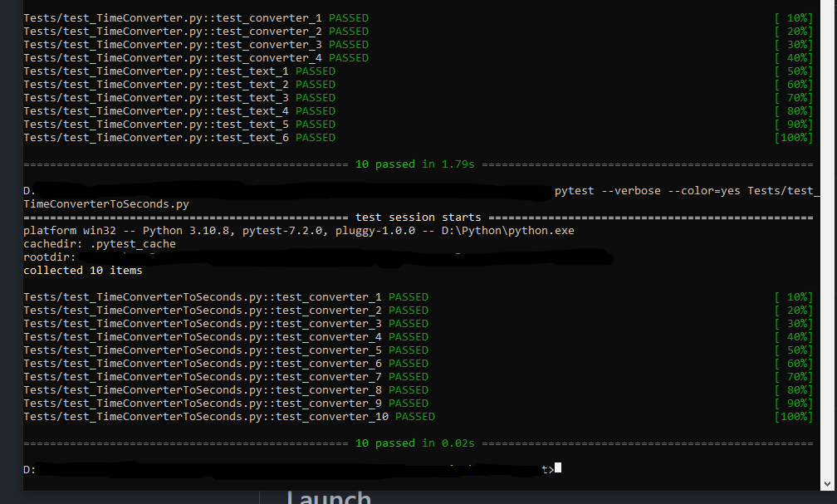Viewport: 837px width, 504px height.
Task: Click the [ 10%] on the test_TimeConverter.py::test_converter_1 row
Action: pos(793,18)
